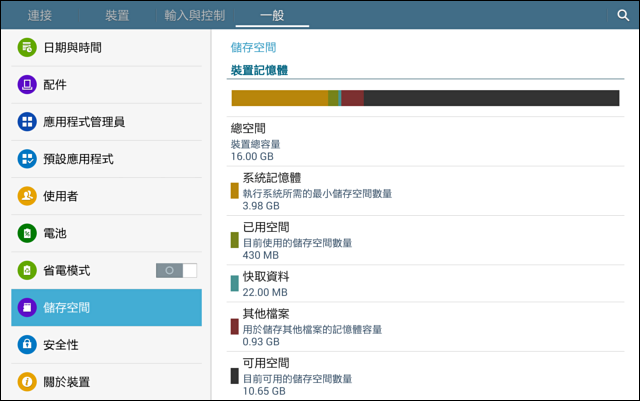Click the 配件 purple accessory icon
Viewport: 640px width, 401px height.
click(27, 85)
